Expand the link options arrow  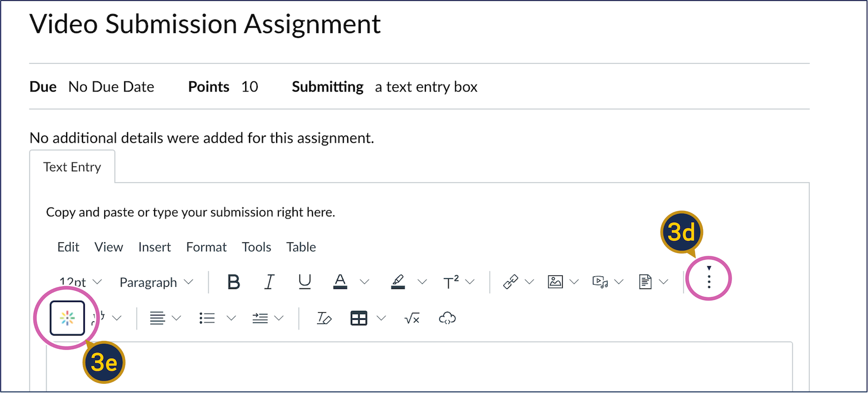(x=529, y=282)
